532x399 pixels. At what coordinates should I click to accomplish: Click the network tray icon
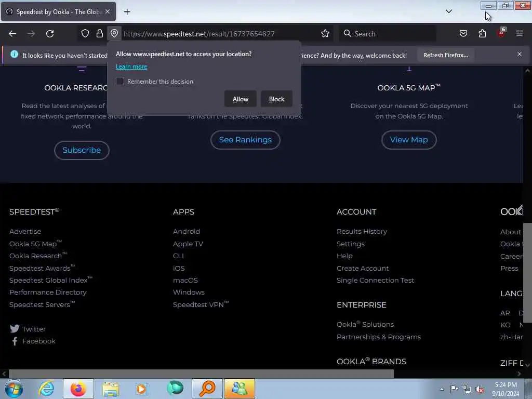point(467,389)
